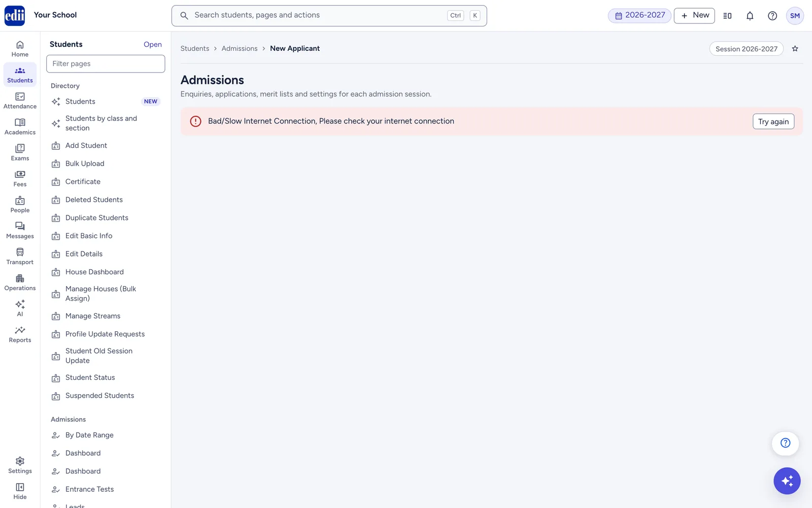Click the Try again button

point(773,121)
